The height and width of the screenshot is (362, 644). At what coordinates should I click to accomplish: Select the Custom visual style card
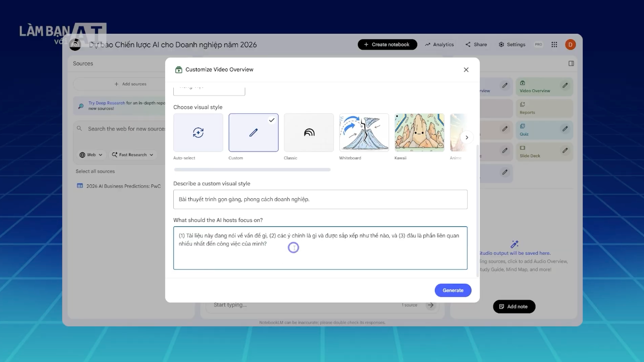coord(253,133)
